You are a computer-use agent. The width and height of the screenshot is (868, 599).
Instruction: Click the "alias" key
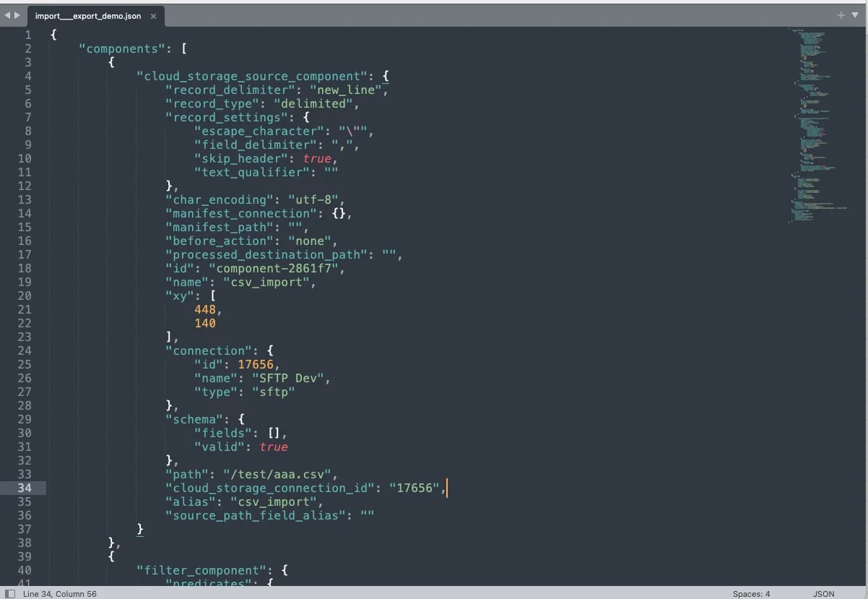[x=191, y=501]
